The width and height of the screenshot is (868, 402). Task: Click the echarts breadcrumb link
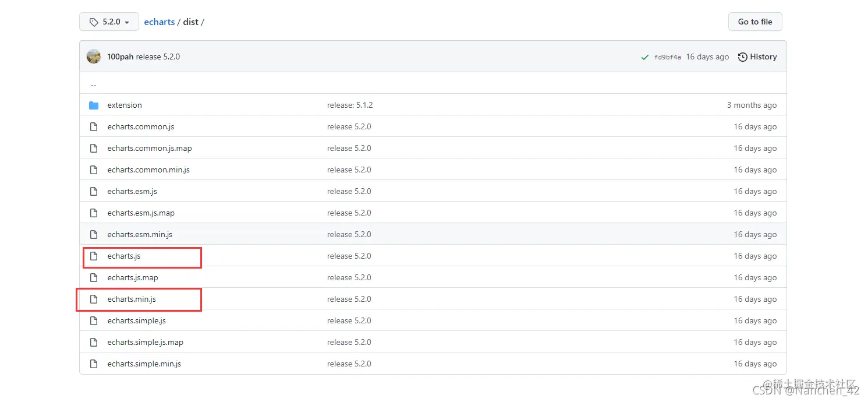click(x=160, y=22)
